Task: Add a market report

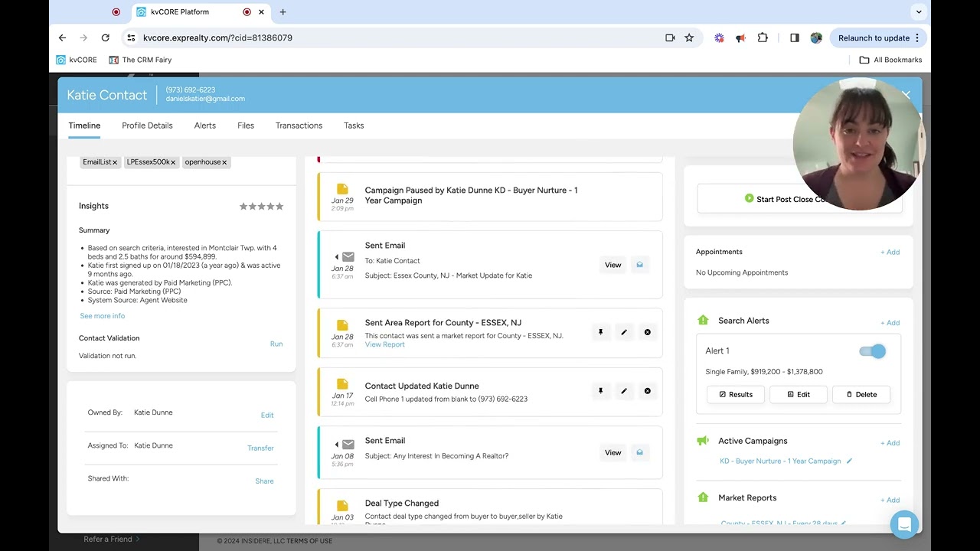Action: click(x=890, y=500)
